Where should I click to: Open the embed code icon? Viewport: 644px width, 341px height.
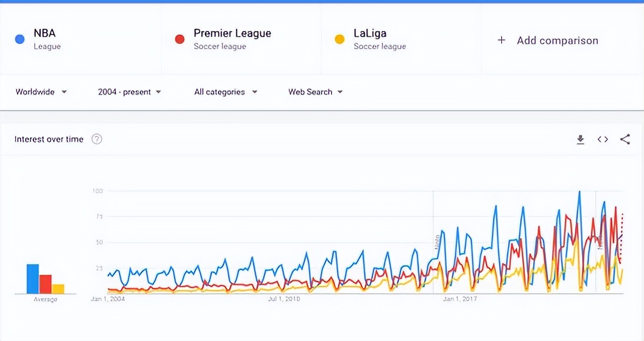coord(603,140)
